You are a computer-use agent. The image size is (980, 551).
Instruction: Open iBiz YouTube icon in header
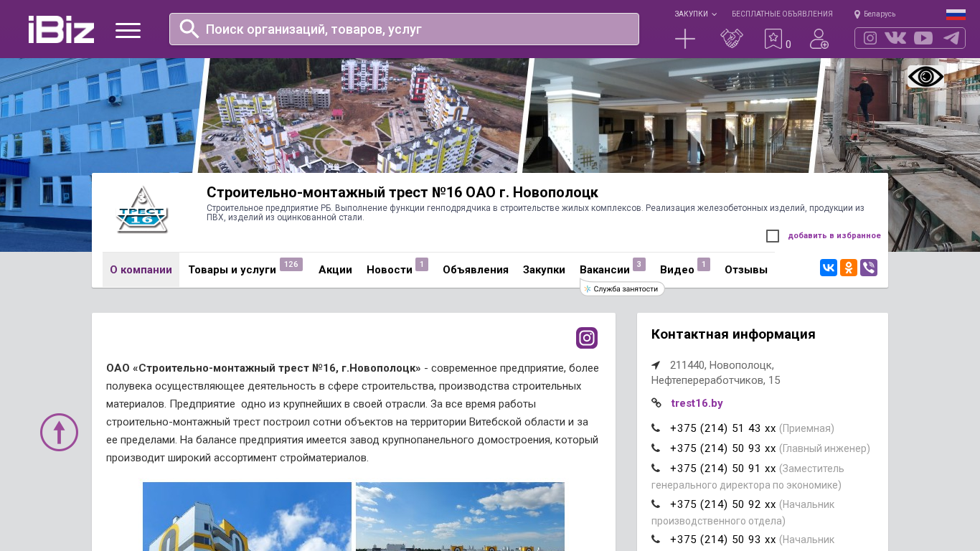click(923, 38)
